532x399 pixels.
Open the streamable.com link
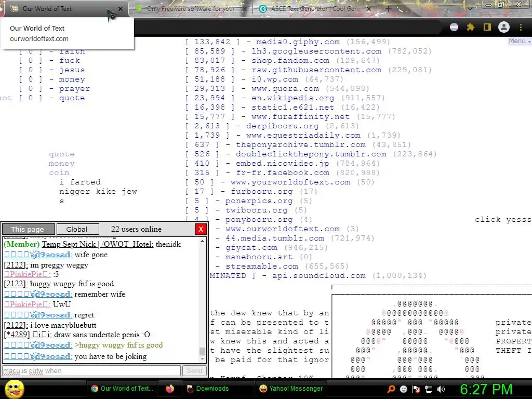(262, 267)
